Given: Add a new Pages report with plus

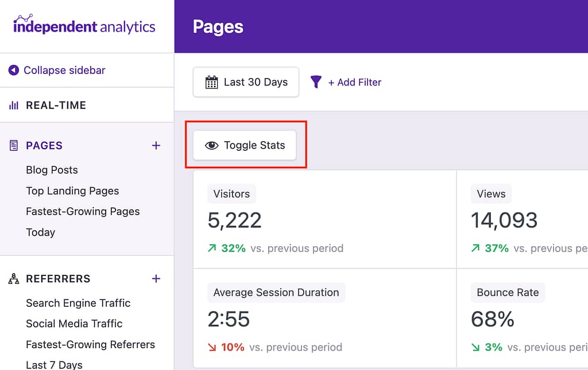Looking at the screenshot, I should (156, 146).
